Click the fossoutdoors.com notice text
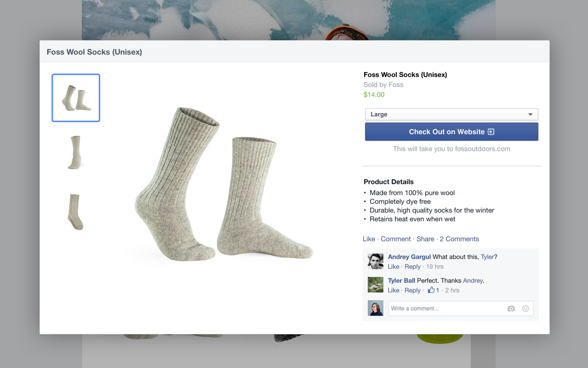 (451, 149)
